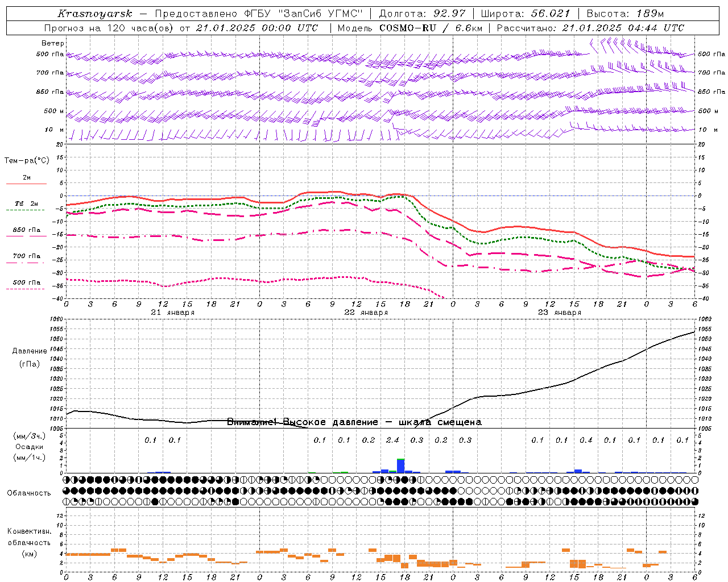This screenshot has height=582, width=728.
Task: Click the Krasnoyarsk station title
Action: [94, 14]
